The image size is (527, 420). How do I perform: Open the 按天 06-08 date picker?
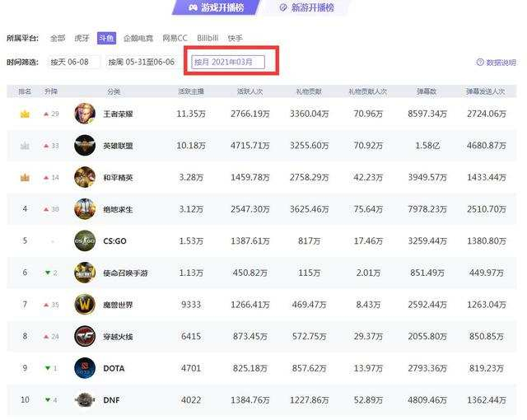[x=73, y=62]
